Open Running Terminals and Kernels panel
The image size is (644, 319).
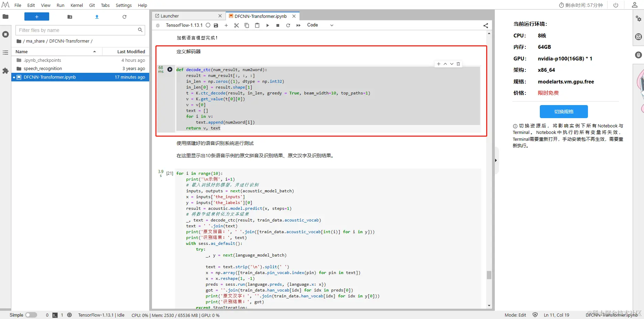(6, 34)
